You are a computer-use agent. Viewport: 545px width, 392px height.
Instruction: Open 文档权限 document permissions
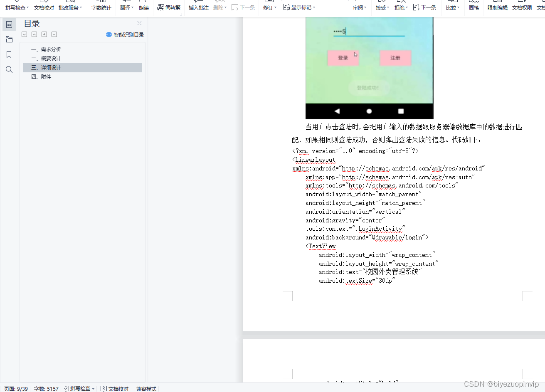[522, 7]
